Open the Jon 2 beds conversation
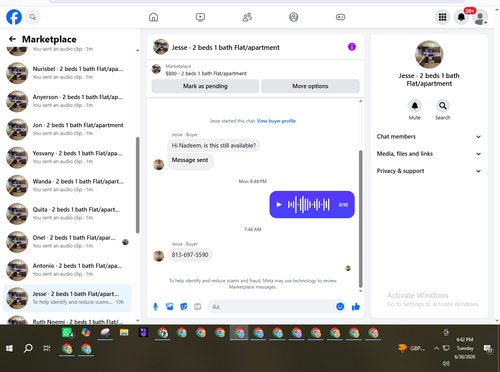Viewport: 500px width, 372px height. (67, 129)
